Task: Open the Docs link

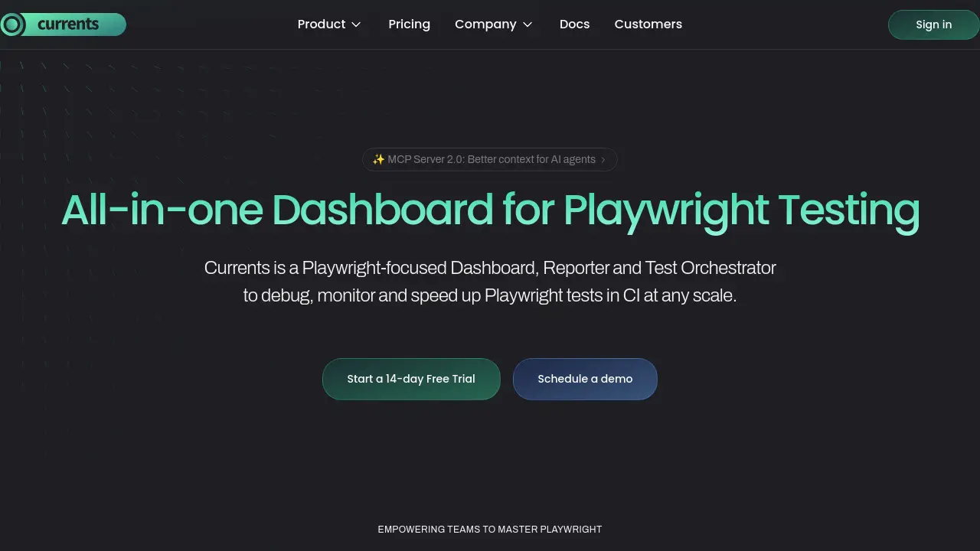Action: click(x=574, y=24)
